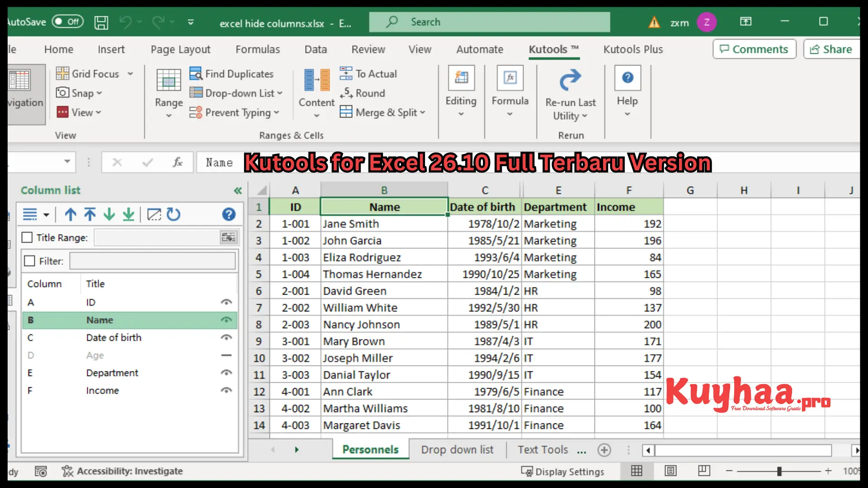
Task: Click Re-run Last Utility arrow icon
Action: click(571, 80)
